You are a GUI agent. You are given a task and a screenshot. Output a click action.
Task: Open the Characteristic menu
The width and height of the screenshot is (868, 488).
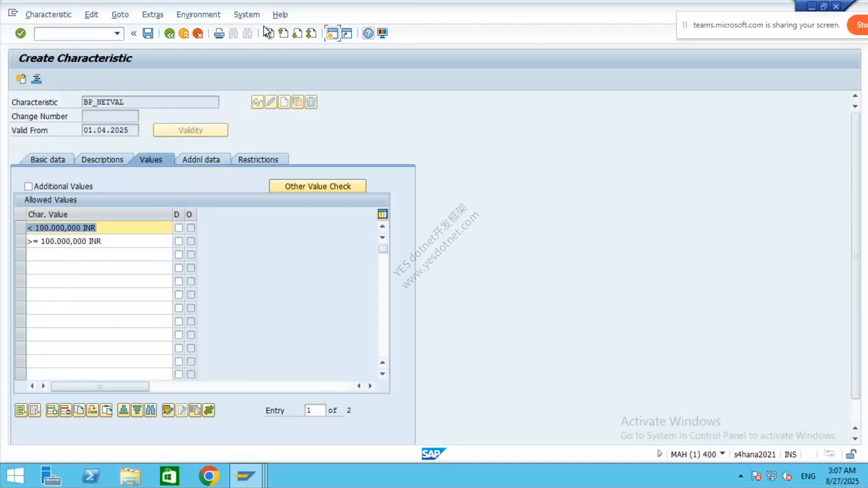[48, 14]
